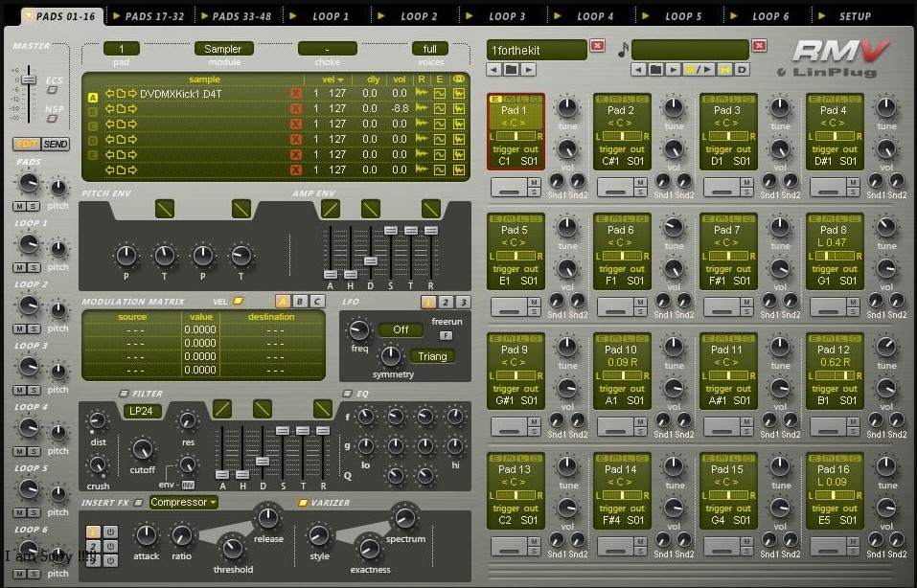917x588 pixels.
Task: Click amp envelope attack curve shape button
Action: 331,209
